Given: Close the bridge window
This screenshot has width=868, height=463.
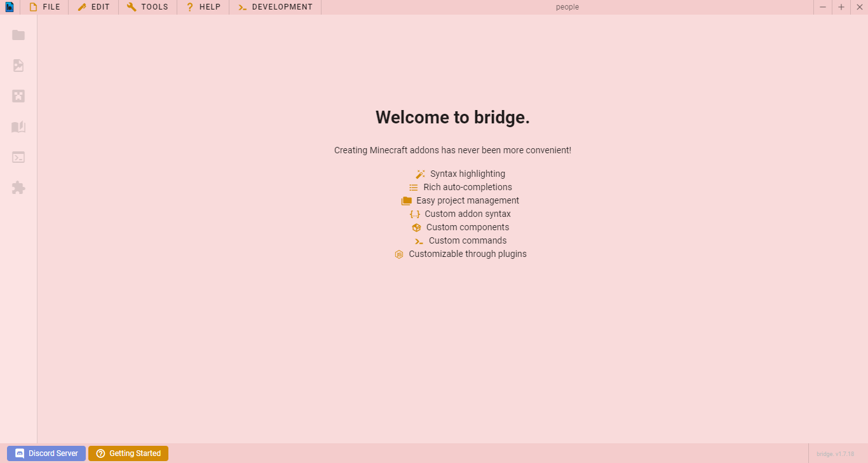Looking at the screenshot, I should tap(859, 7).
